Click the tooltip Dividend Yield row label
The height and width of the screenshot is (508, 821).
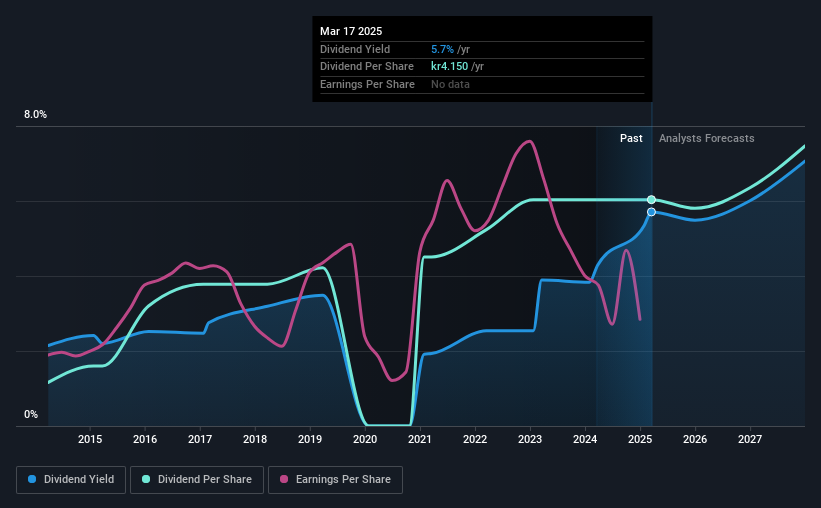355,49
